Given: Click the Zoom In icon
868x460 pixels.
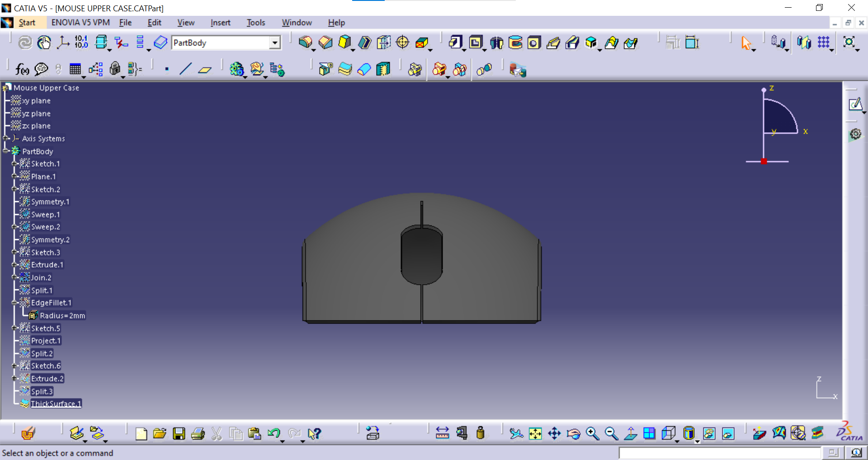Looking at the screenshot, I should [x=592, y=433].
